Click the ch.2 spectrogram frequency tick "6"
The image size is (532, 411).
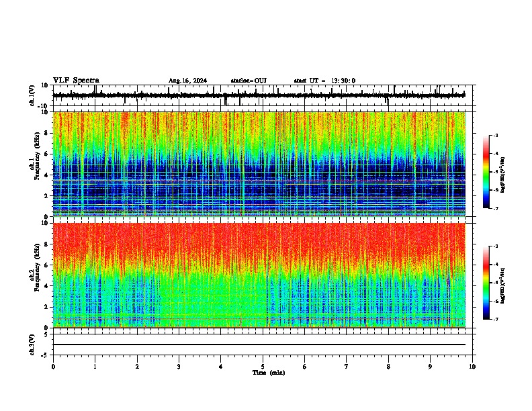pos(47,265)
